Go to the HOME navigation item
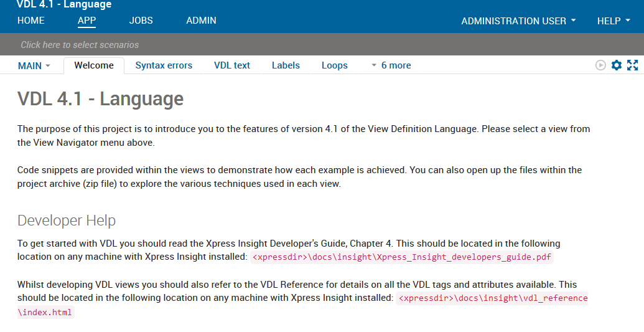 (31, 21)
